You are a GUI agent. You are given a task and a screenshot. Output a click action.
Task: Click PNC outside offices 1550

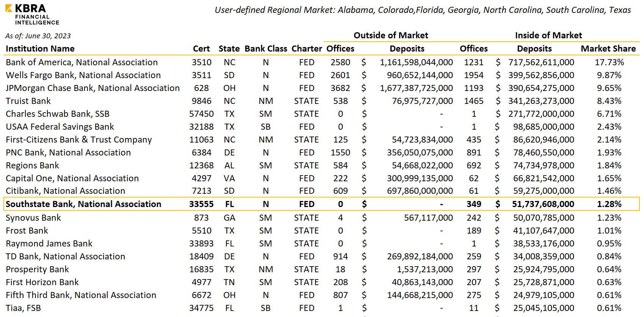340,152
